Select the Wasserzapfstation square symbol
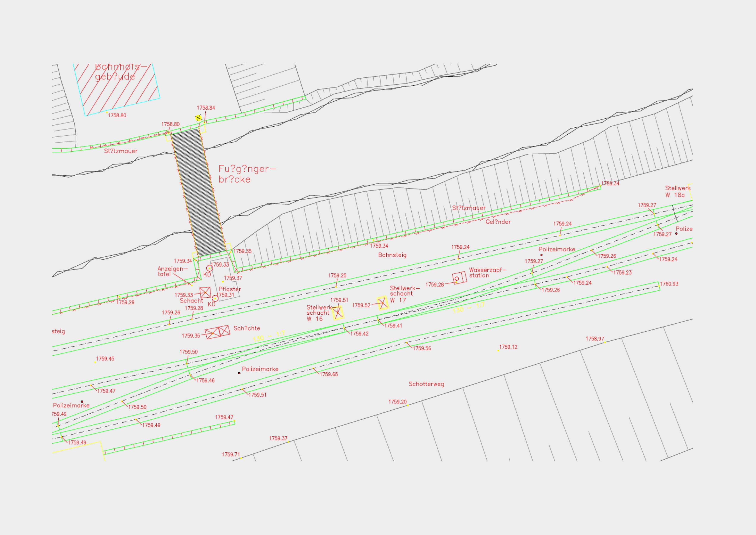Image resolution: width=756 pixels, height=535 pixels. coord(459,278)
